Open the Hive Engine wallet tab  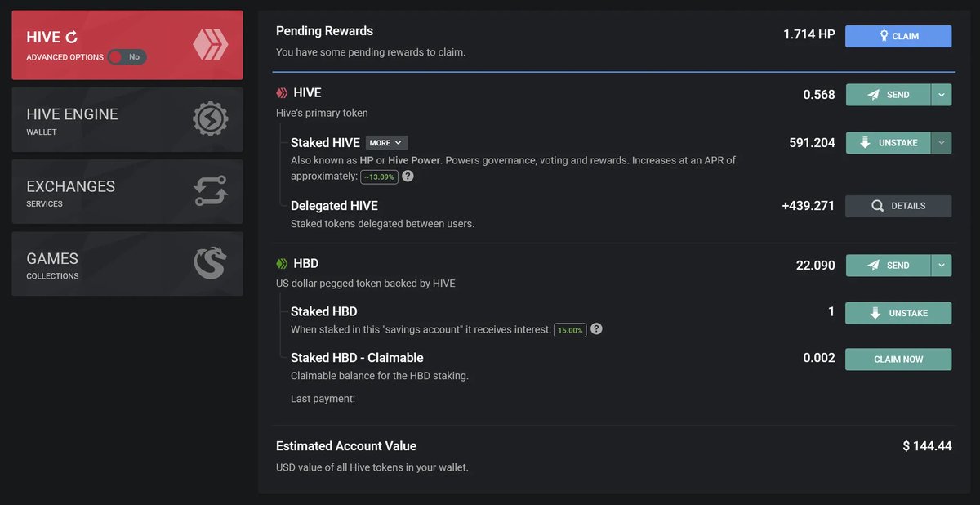127,119
